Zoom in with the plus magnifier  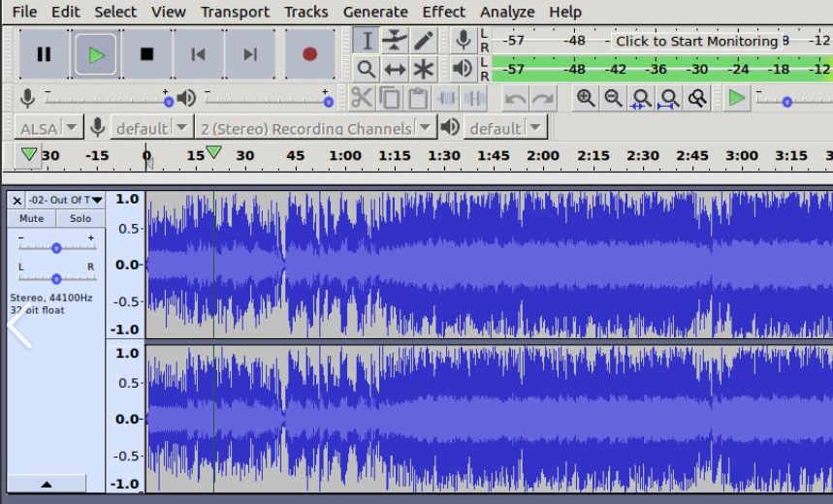click(x=586, y=98)
